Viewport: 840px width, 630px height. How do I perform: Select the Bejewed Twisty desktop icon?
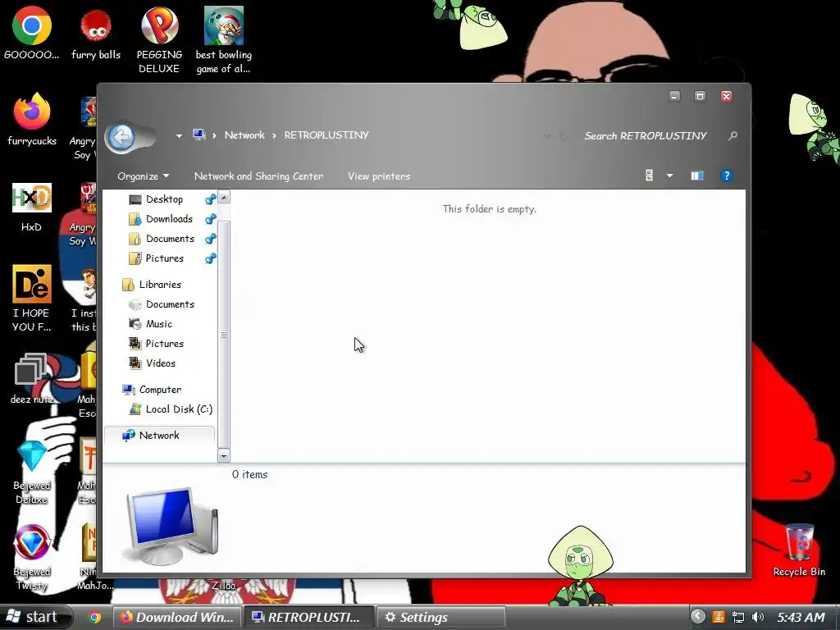point(32,558)
